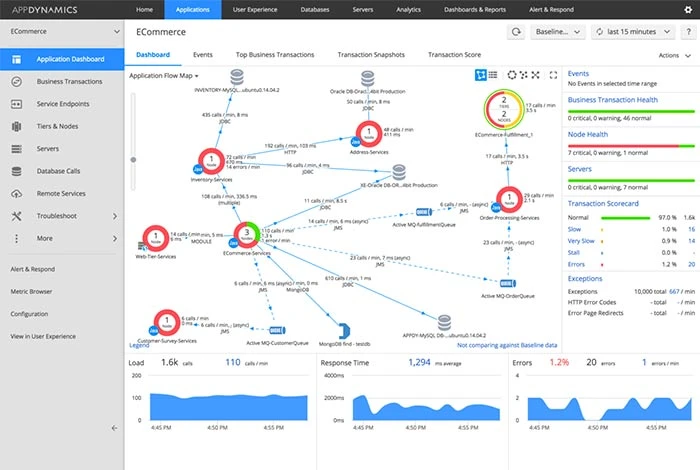Click the Business Transactions sidebar icon
Image resolution: width=700 pixels, height=470 pixels.
pyautogui.click(x=17, y=81)
